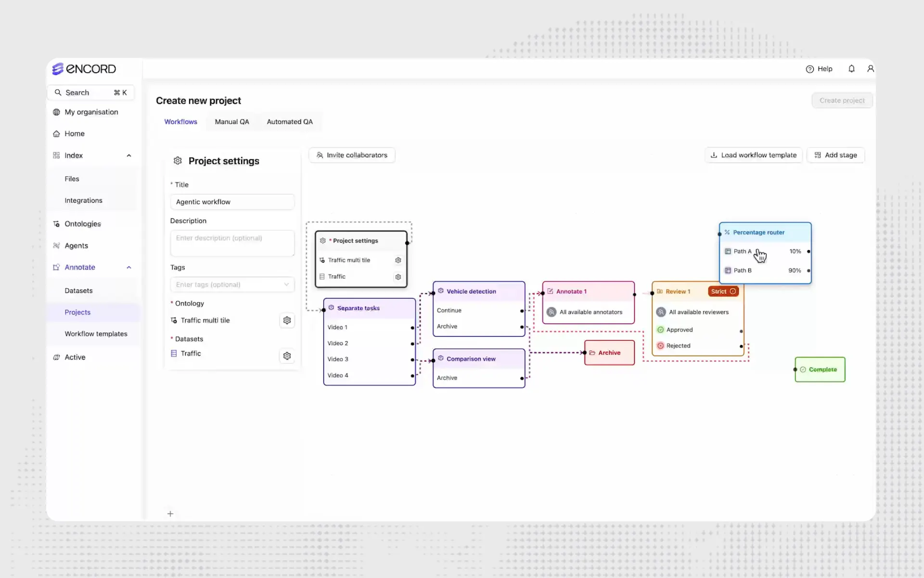Click the Add stage button
This screenshot has width=924, height=578.
point(835,155)
